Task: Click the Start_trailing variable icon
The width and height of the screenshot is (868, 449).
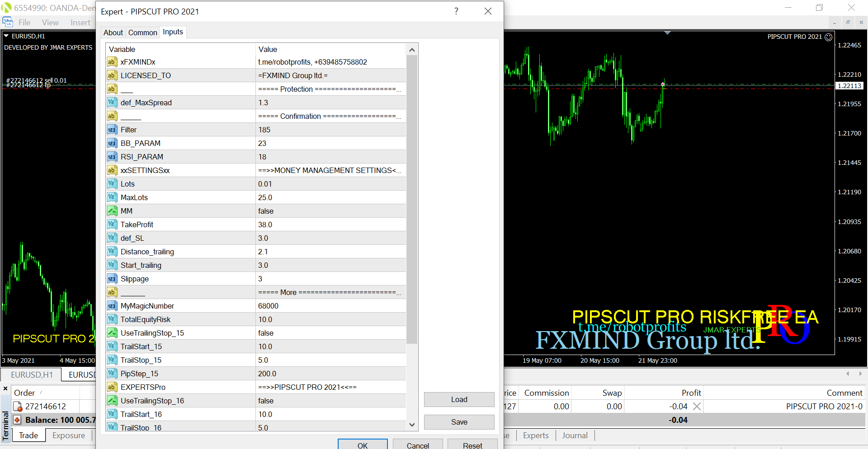Action: [112, 265]
